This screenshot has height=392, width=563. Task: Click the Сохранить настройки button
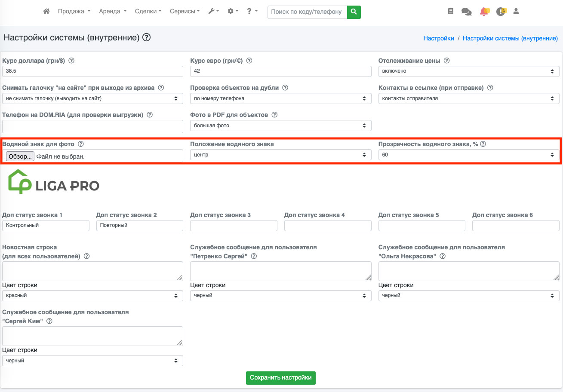point(281,378)
